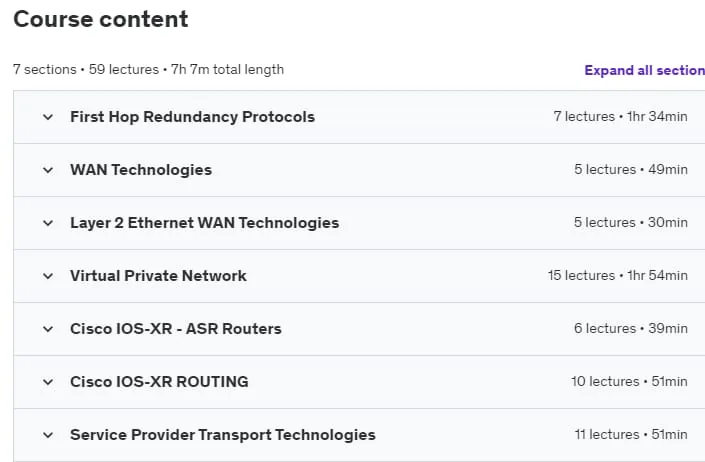Click the chevron beside Cisco IOS-XR ROUTING

pyautogui.click(x=48, y=382)
